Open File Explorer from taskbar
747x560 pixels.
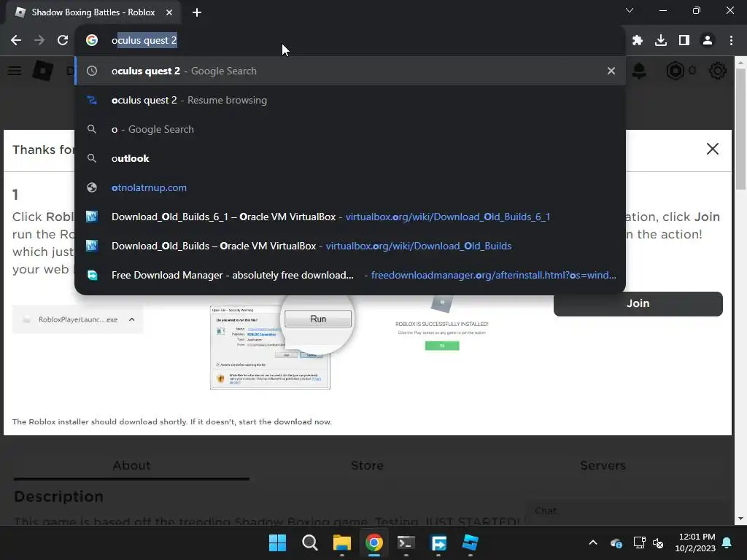click(x=342, y=542)
